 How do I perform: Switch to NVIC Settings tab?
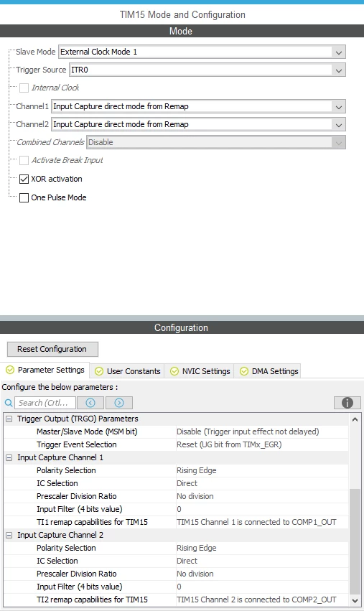pyautogui.click(x=200, y=371)
